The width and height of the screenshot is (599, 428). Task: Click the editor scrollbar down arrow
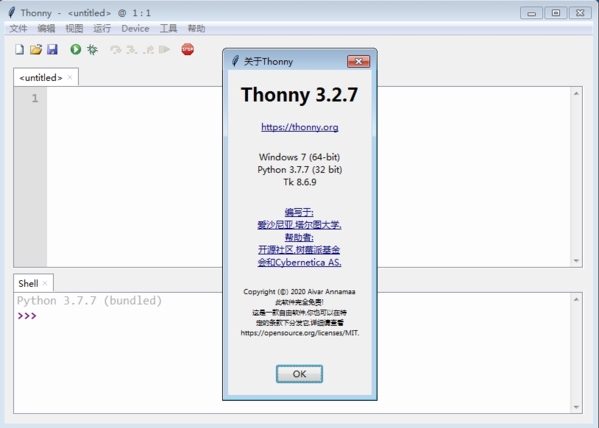pyautogui.click(x=576, y=261)
